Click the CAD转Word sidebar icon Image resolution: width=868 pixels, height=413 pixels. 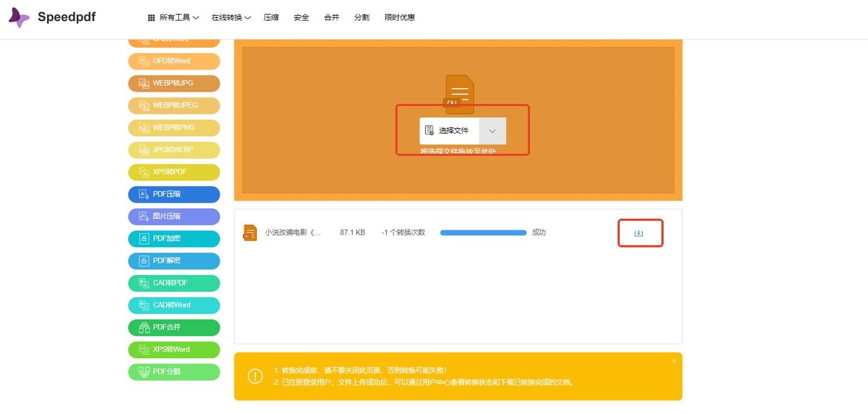coord(144,305)
